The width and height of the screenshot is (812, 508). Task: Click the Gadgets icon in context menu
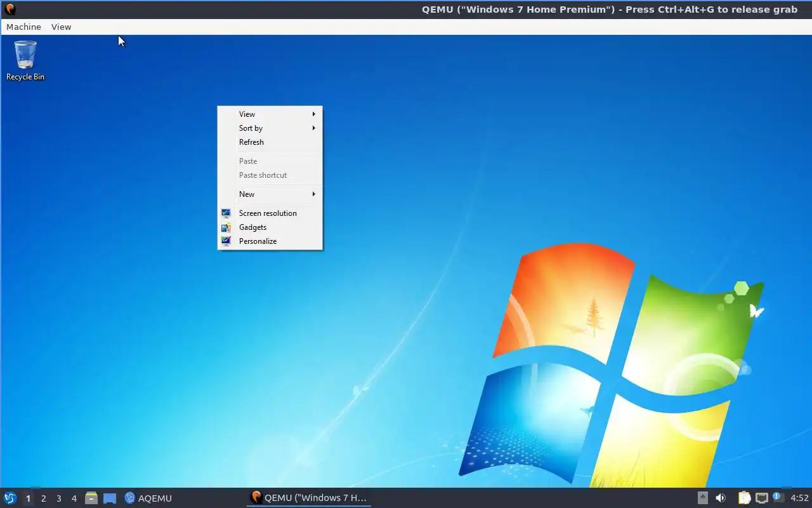pos(226,227)
